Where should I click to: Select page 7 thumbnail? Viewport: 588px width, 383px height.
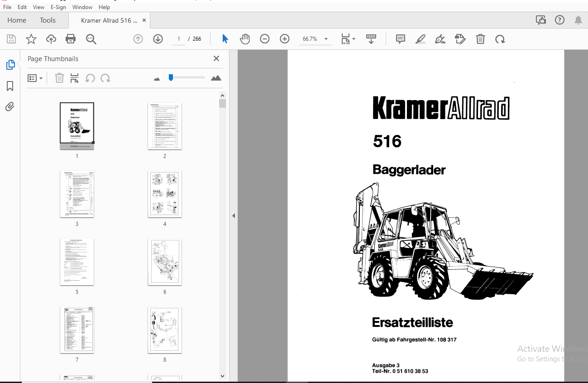77,330
